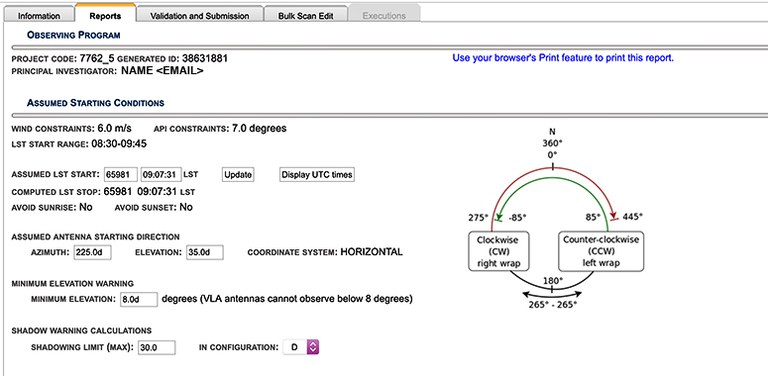Click the principal investigator NAME <EMAIL>

coord(162,70)
